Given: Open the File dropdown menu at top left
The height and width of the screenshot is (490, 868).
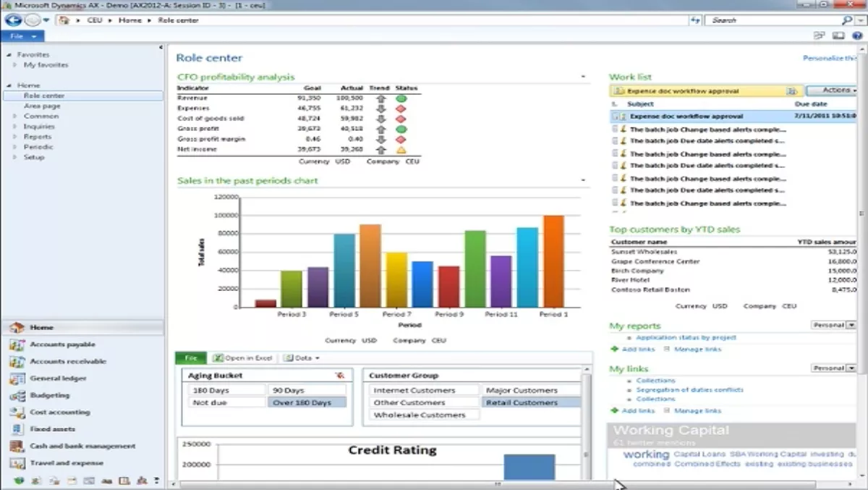Looking at the screenshot, I should click(x=22, y=36).
